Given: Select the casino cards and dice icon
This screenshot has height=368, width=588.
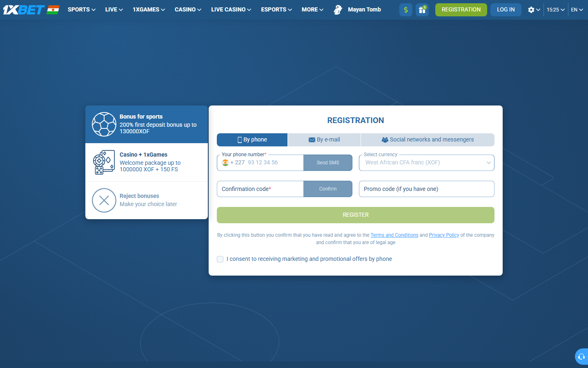Looking at the screenshot, I should [x=104, y=162].
